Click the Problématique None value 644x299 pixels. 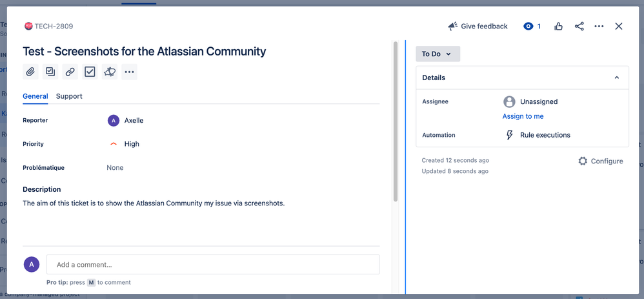[115, 168]
